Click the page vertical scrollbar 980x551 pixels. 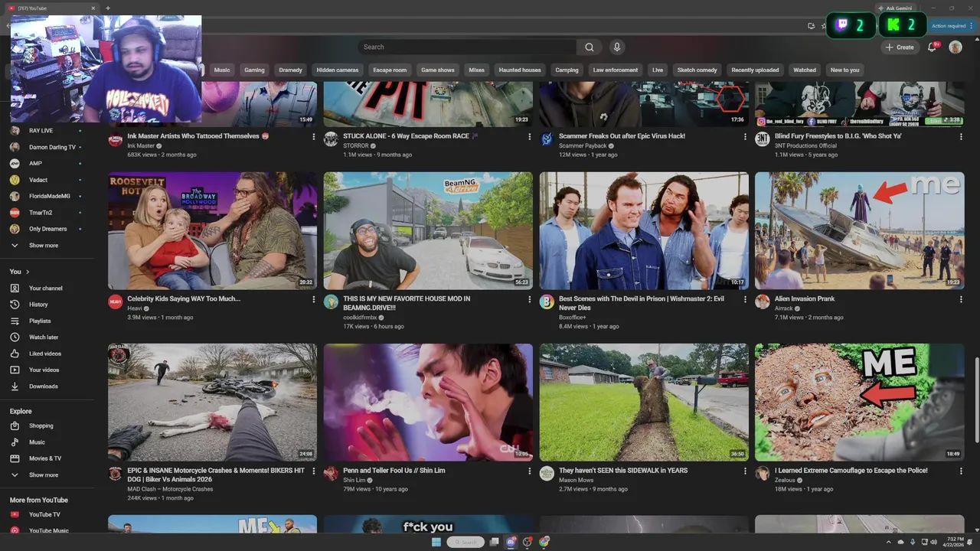(976, 399)
